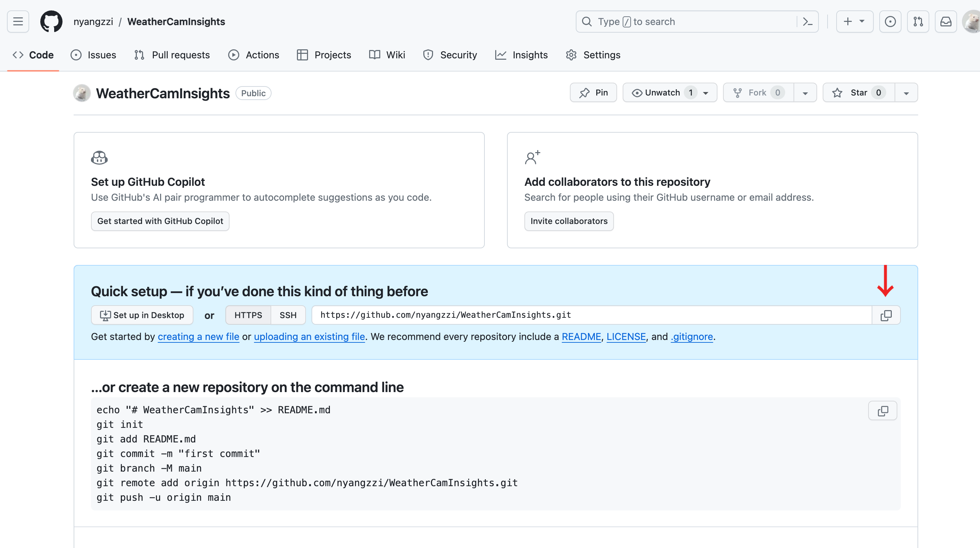980x548 pixels.
Task: Follow the uploading an existing file link
Action: tap(309, 337)
